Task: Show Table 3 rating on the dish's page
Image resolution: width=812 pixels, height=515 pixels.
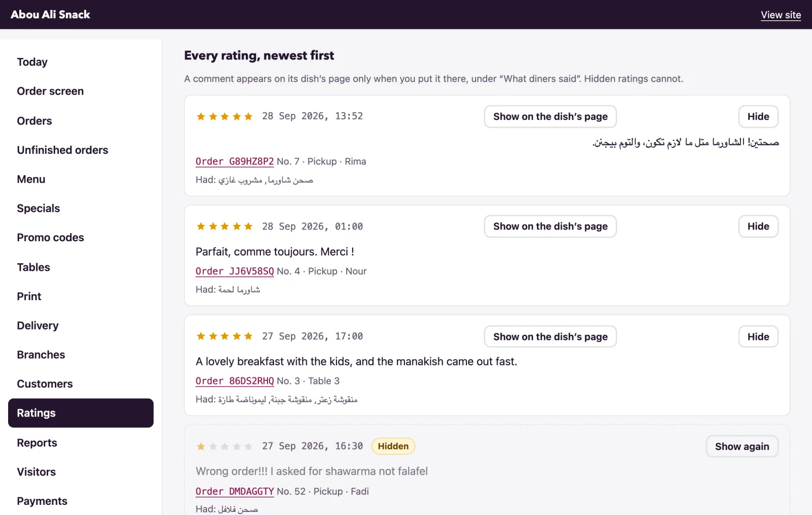Action: pyautogui.click(x=550, y=337)
